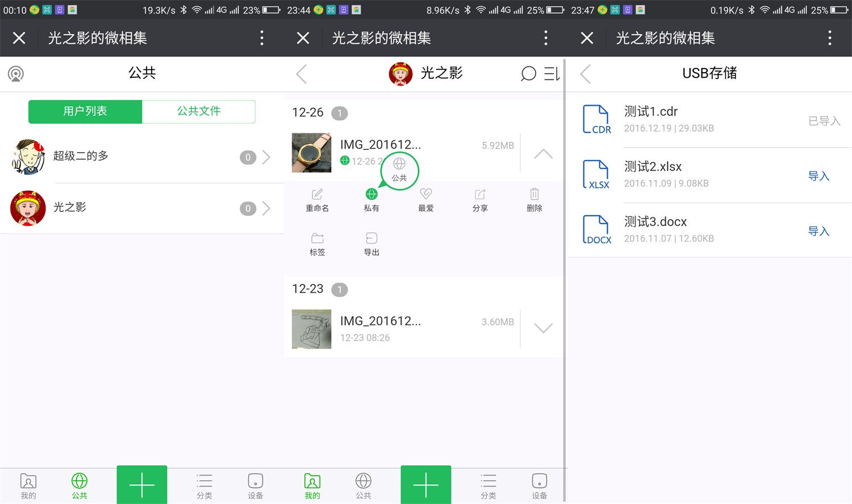Import the 测试2.xlsx file
The height and width of the screenshot is (504, 852).
pos(818,176)
